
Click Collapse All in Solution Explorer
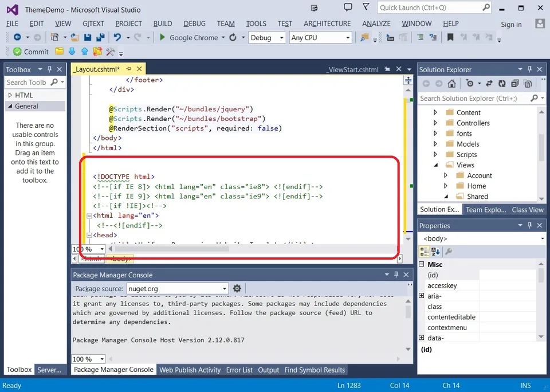click(514, 84)
